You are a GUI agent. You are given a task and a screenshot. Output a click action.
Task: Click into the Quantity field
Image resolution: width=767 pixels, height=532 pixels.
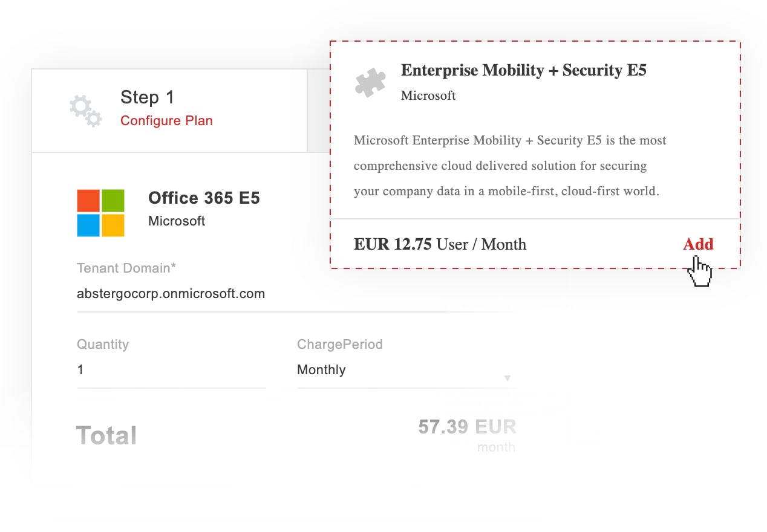pos(171,370)
